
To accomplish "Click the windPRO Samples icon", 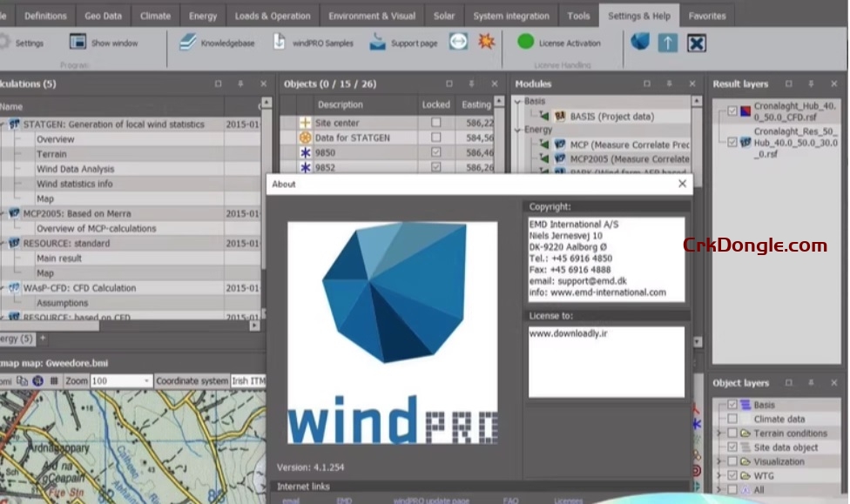I will (279, 40).
